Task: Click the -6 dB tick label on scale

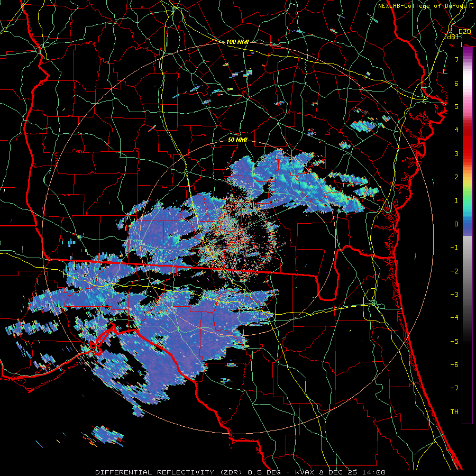Action: (x=454, y=365)
